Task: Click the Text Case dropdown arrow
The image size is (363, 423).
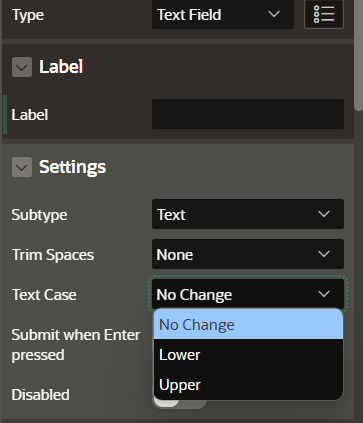Action: (324, 294)
